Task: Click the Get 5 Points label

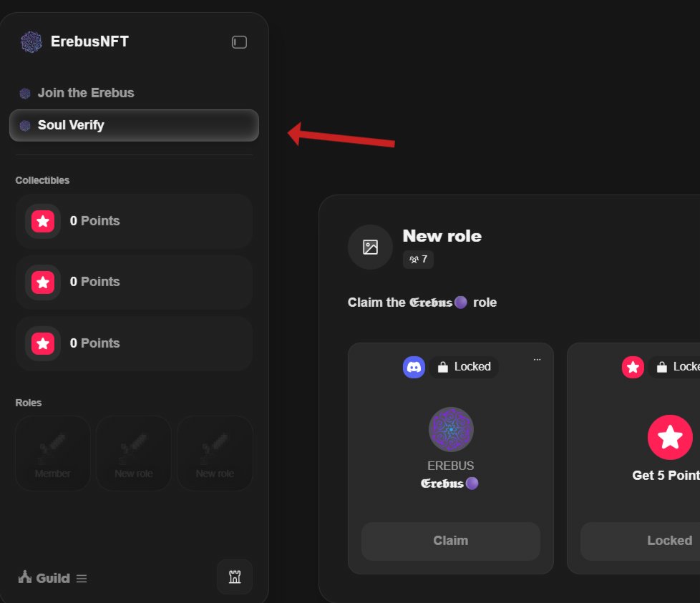Action: pos(666,476)
